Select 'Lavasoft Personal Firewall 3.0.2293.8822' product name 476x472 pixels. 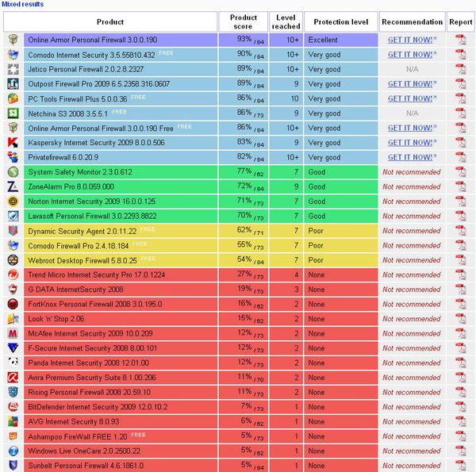click(x=92, y=216)
